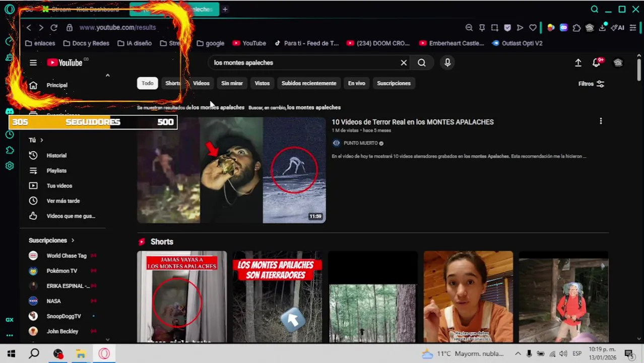The height and width of the screenshot is (363, 644).
Task: Show hidden system tray icons
Action: [518, 353]
